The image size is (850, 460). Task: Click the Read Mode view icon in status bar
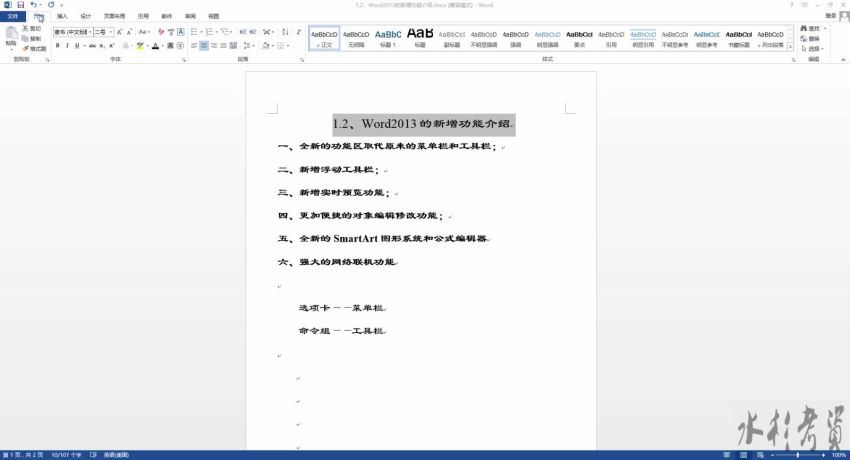(x=727, y=455)
